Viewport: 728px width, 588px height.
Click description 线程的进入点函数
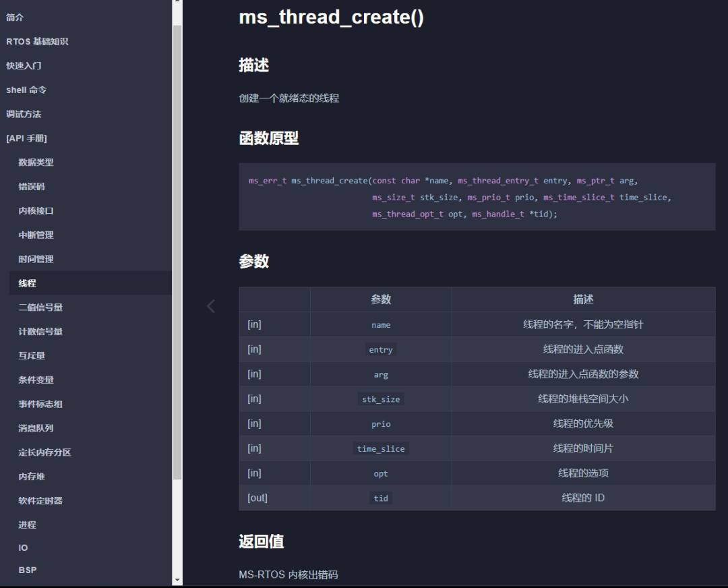point(583,349)
